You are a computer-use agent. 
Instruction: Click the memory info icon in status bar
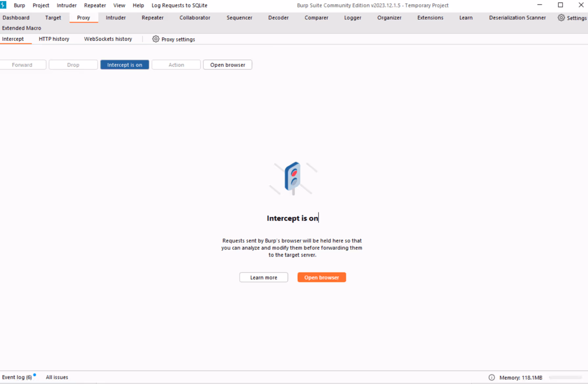tap(491, 377)
